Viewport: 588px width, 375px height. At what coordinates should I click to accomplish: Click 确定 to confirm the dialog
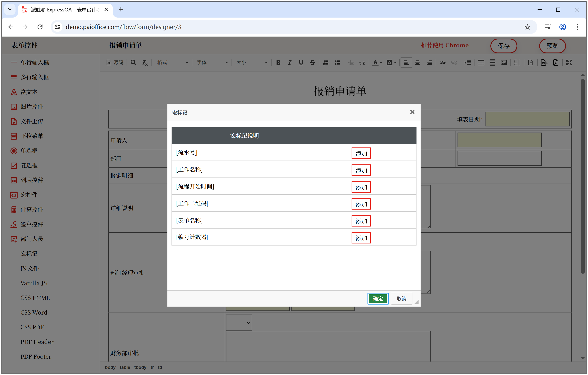point(378,299)
